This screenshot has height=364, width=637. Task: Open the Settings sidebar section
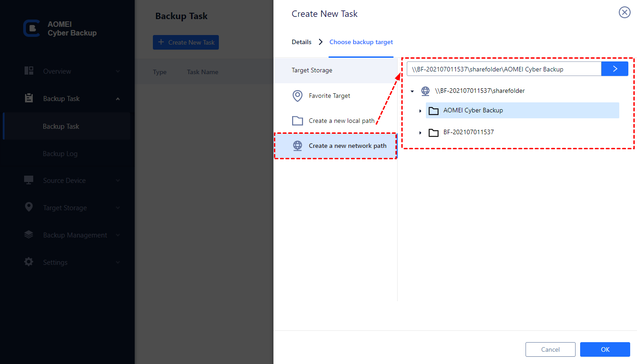pyautogui.click(x=67, y=263)
